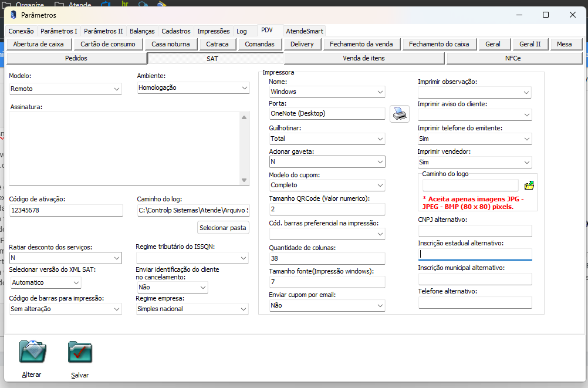
Task: Open the Guilhotinar dropdown showing Total
Action: pos(327,139)
